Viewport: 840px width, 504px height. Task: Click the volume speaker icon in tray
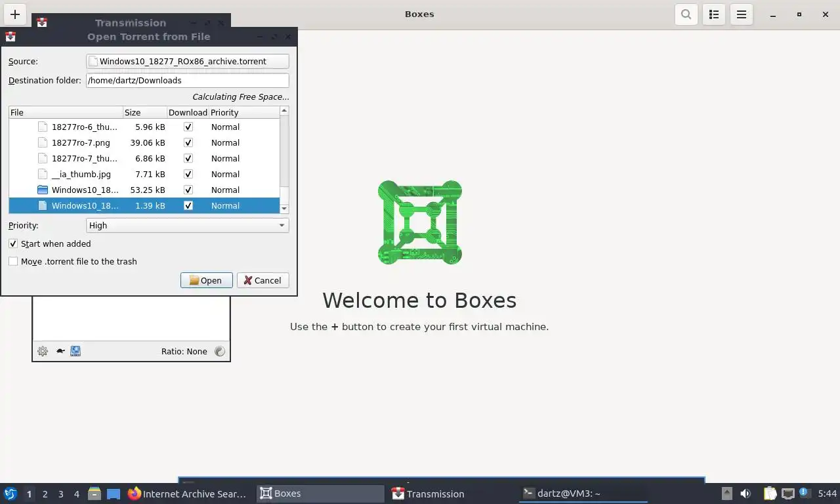pyautogui.click(x=745, y=493)
